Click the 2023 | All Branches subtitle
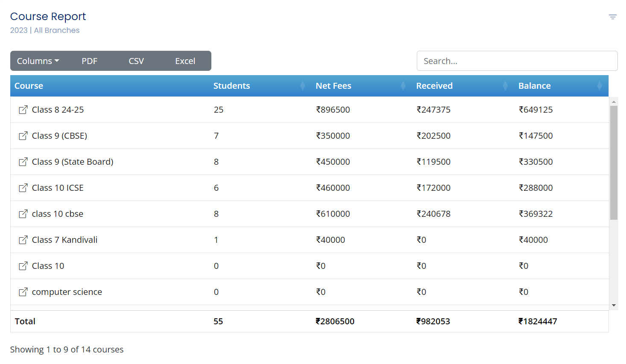The width and height of the screenshot is (626, 364). [45, 30]
